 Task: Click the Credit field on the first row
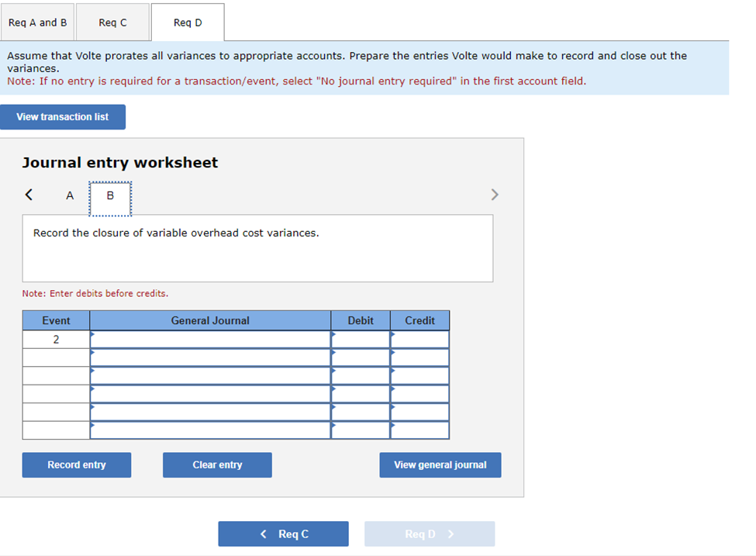point(419,338)
